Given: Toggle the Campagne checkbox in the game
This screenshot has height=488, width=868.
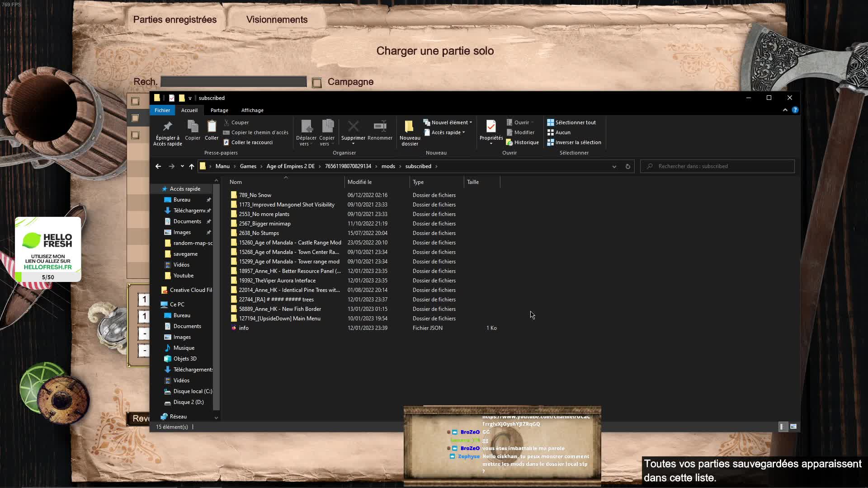Looking at the screenshot, I should (x=317, y=83).
